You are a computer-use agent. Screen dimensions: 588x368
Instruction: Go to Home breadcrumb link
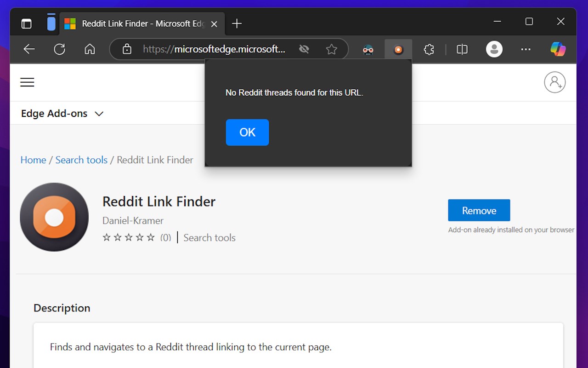tap(33, 160)
